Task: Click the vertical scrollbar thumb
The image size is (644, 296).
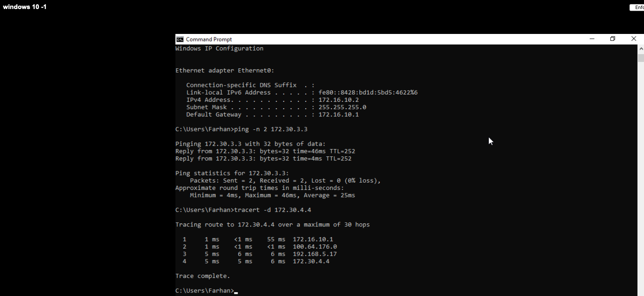Action: (641, 58)
